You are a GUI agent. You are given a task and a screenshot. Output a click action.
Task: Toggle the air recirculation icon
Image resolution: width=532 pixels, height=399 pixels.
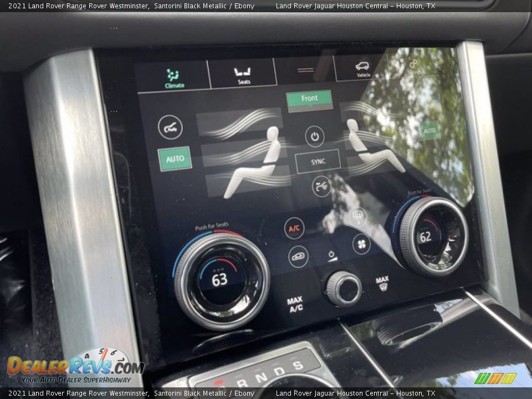click(x=298, y=257)
